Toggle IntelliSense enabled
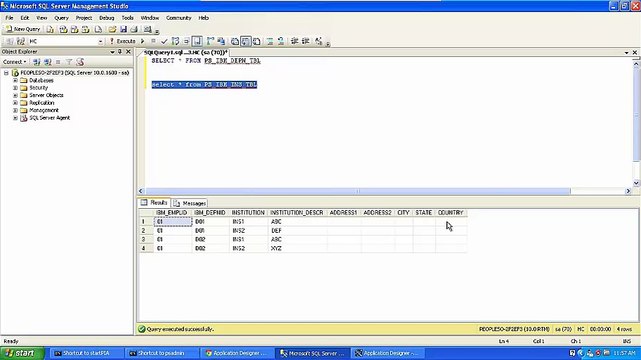Viewport: 641px width, 360px height. pos(197,41)
